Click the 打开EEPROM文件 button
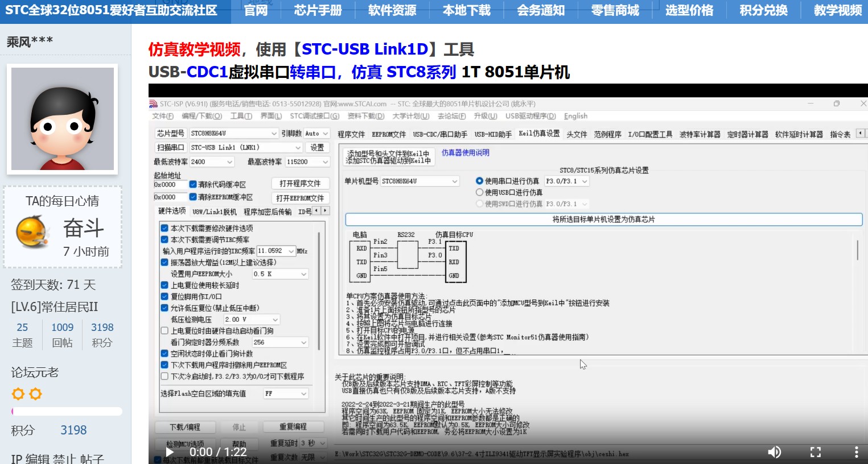This screenshot has width=868, height=464. 300,198
